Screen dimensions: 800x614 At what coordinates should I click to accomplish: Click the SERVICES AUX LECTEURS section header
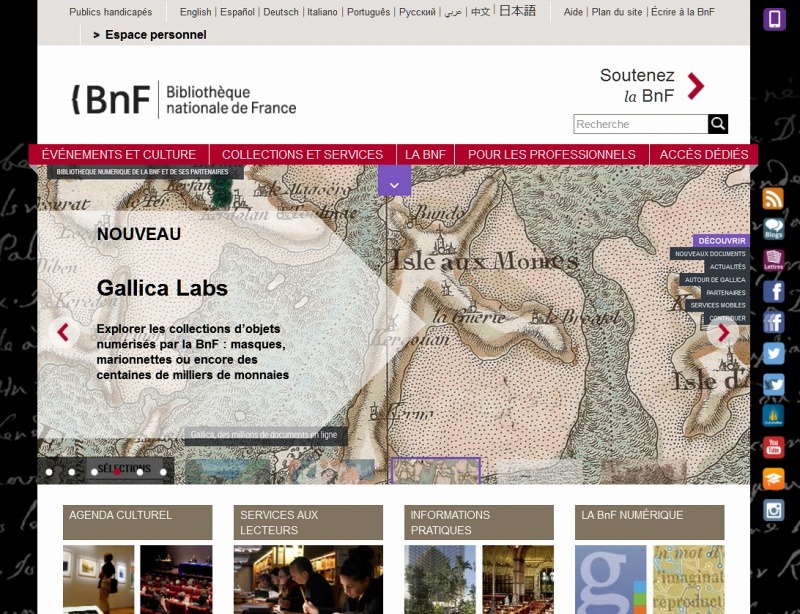click(308, 522)
